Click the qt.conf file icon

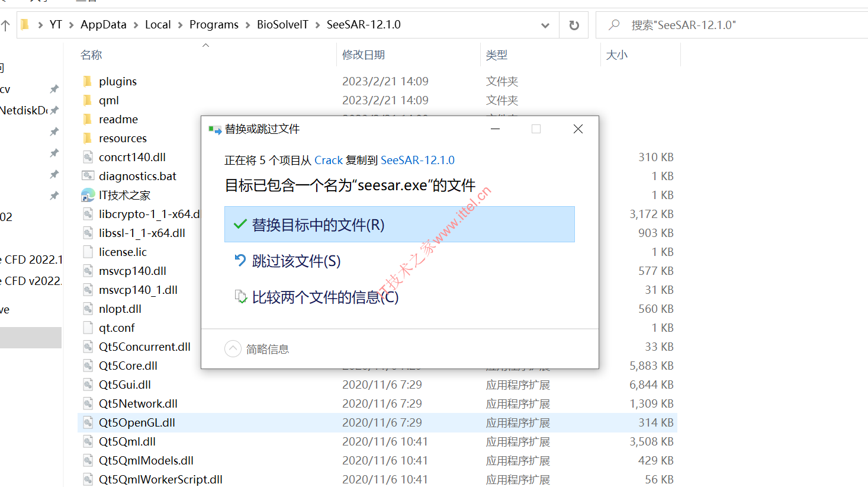[88, 328]
